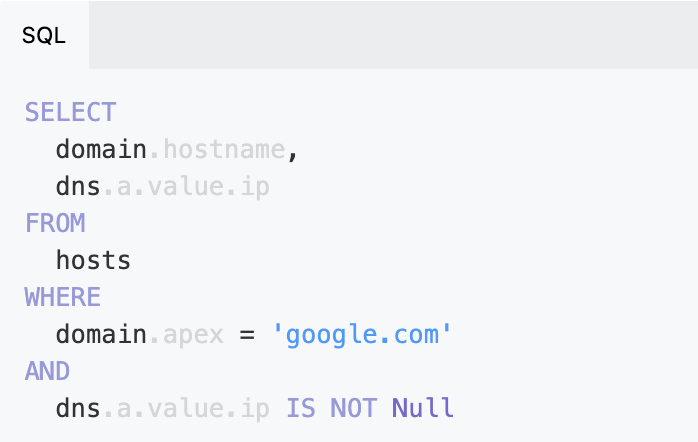Click the NOT keyword

pos(353,408)
